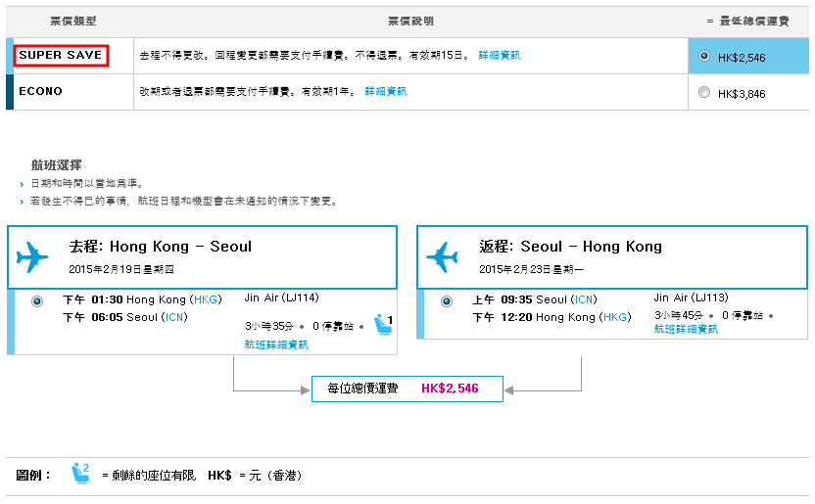Click the 每位總價運費 HK$2,546 total box

click(x=407, y=389)
